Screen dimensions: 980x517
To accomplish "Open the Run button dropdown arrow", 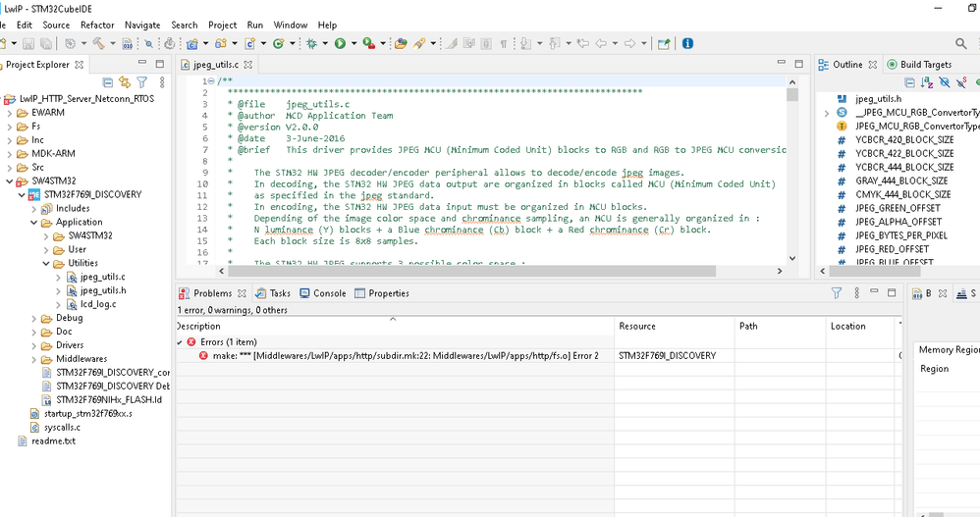I will 354,44.
